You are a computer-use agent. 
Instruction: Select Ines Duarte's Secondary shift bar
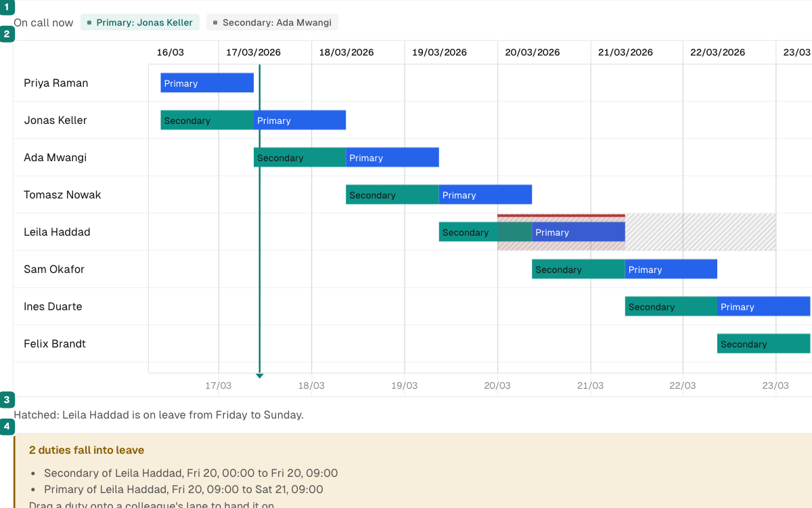pos(671,306)
